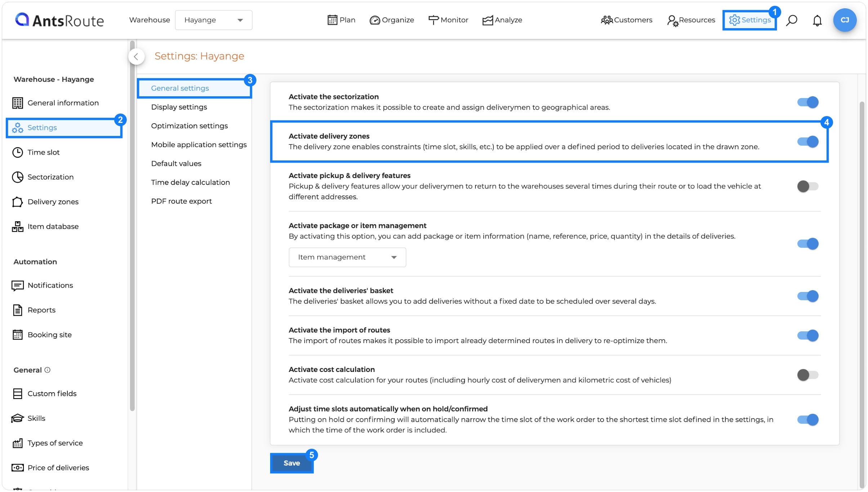Toggle Activate delivery zones switch
This screenshot has height=492, width=868.
click(807, 142)
